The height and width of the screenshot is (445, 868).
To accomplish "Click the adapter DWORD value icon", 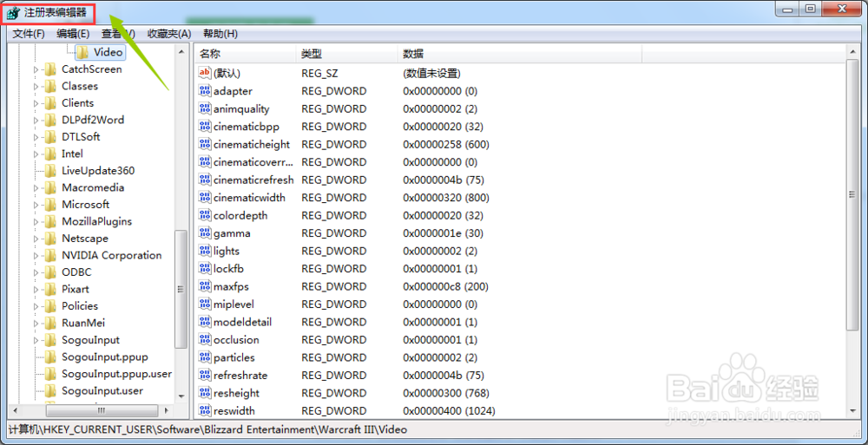I will point(205,91).
